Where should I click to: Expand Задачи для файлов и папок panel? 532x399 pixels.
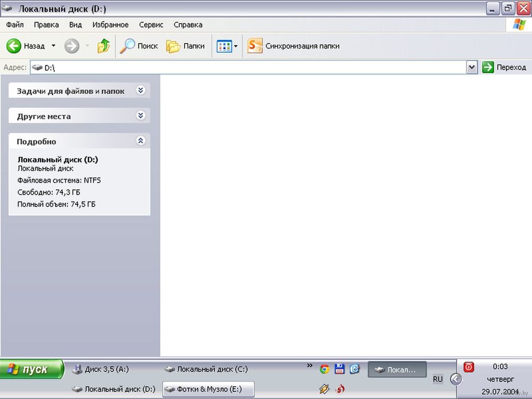pos(140,90)
